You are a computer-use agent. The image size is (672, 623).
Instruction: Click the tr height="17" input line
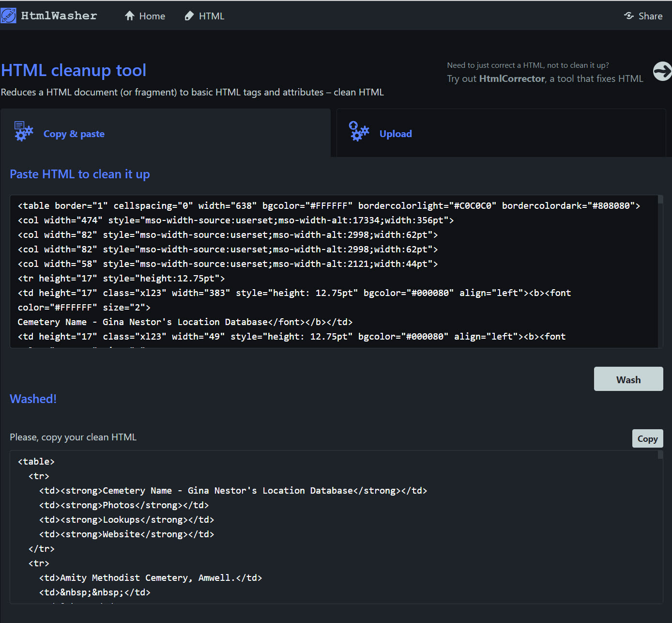[121, 278]
